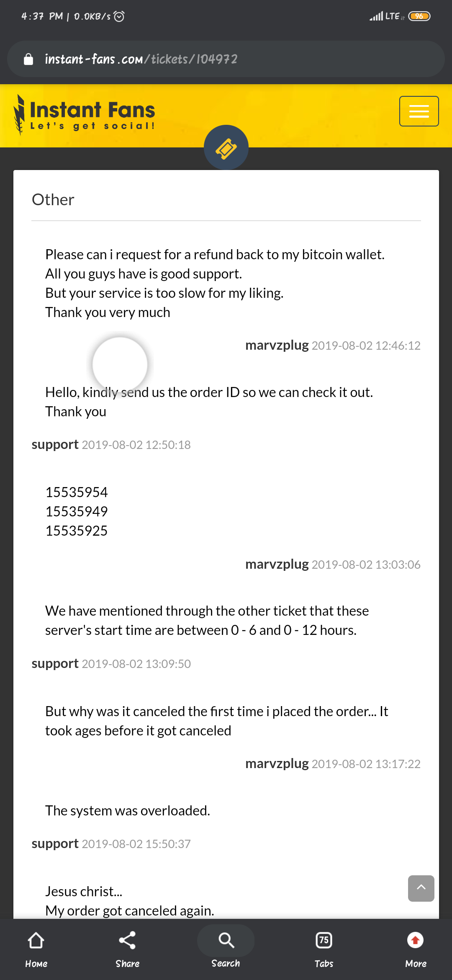Click the Other ticket heading
452x980 pixels.
coord(53,200)
